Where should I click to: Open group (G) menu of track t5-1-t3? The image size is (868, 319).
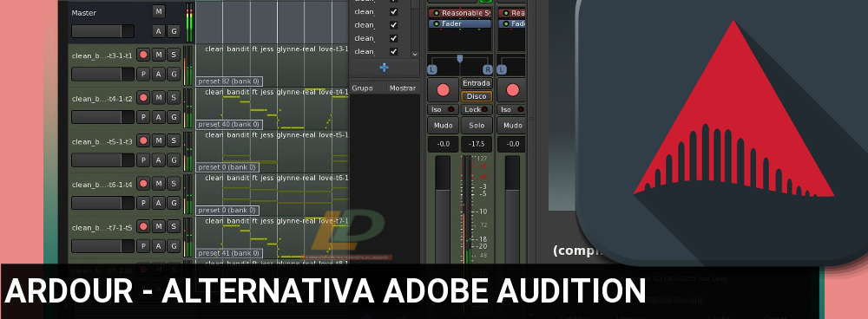(x=174, y=159)
